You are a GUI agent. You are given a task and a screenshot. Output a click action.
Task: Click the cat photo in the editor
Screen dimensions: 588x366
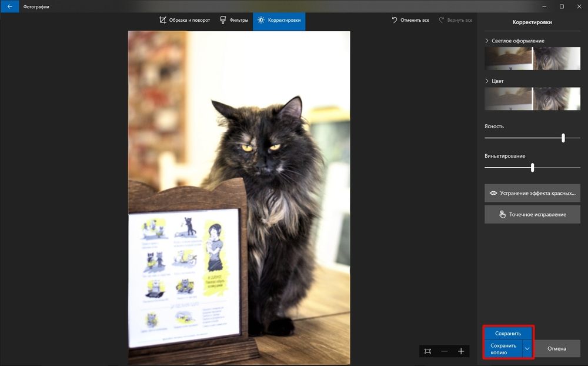pyautogui.click(x=239, y=198)
